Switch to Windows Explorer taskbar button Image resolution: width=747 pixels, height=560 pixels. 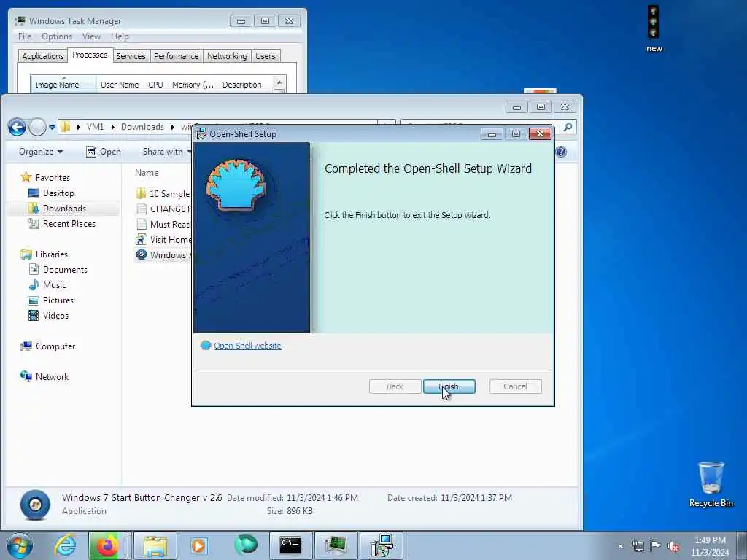pyautogui.click(x=155, y=545)
